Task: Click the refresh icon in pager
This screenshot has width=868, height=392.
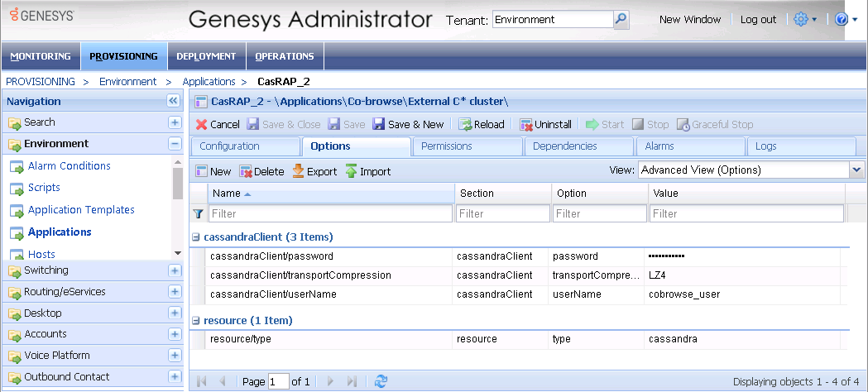Action: coord(381,381)
